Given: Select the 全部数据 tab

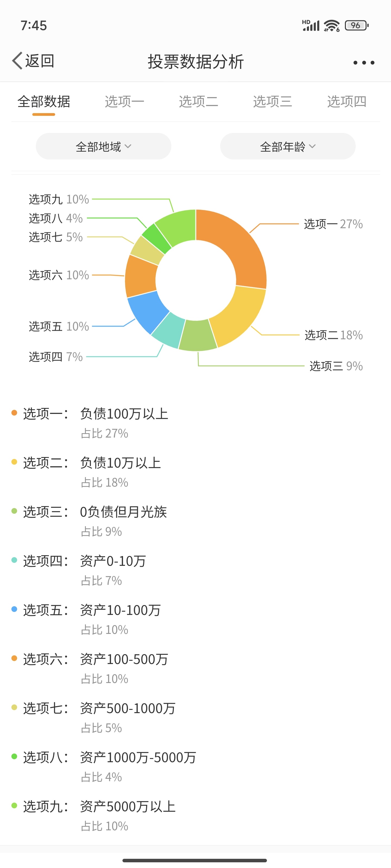Looking at the screenshot, I should tap(44, 102).
